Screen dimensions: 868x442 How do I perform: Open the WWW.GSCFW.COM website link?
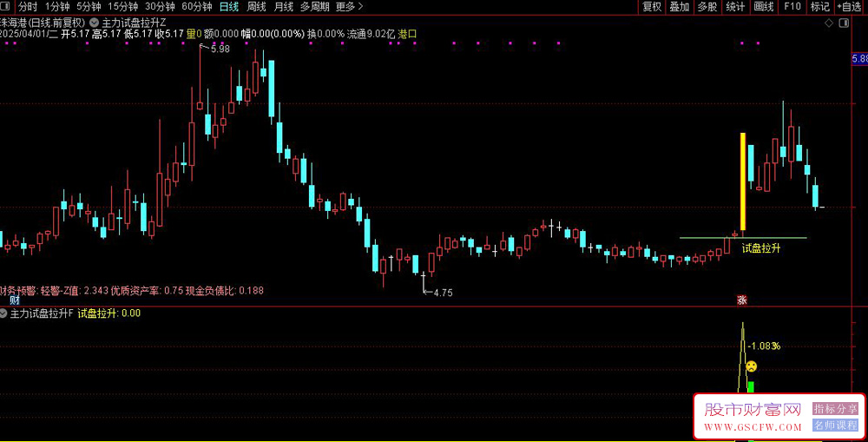pyautogui.click(x=753, y=427)
